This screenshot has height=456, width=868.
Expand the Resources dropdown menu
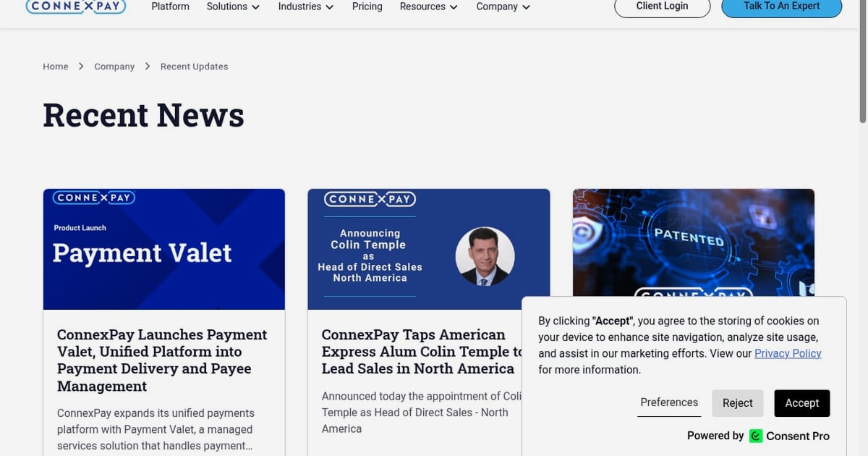[x=429, y=7]
